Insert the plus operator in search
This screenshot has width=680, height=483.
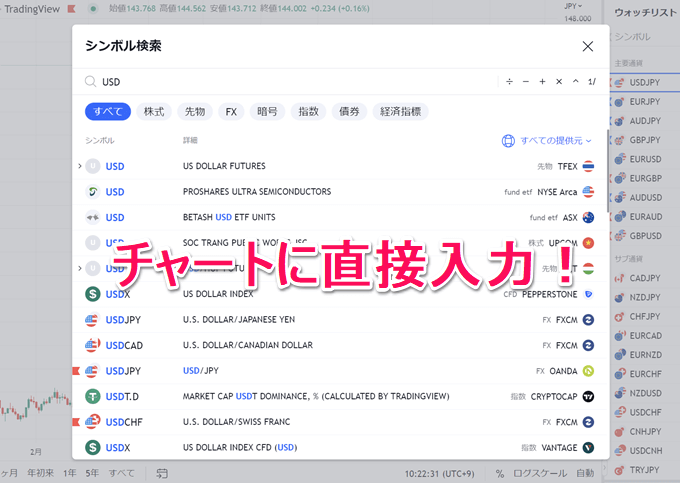click(542, 82)
